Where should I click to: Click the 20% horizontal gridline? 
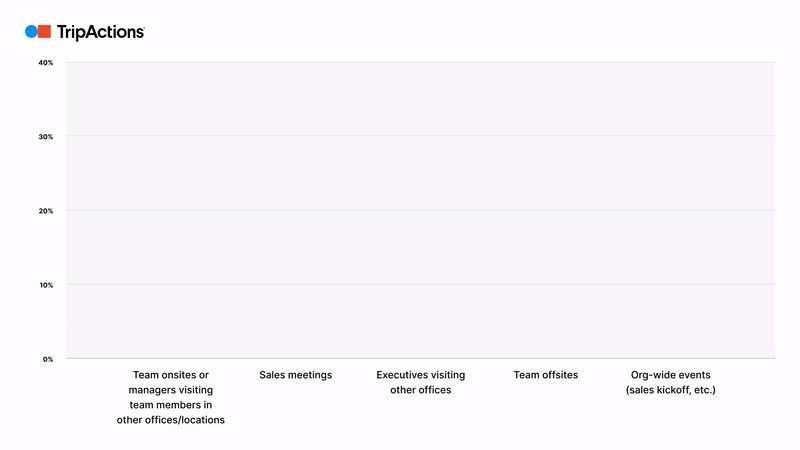coord(420,210)
